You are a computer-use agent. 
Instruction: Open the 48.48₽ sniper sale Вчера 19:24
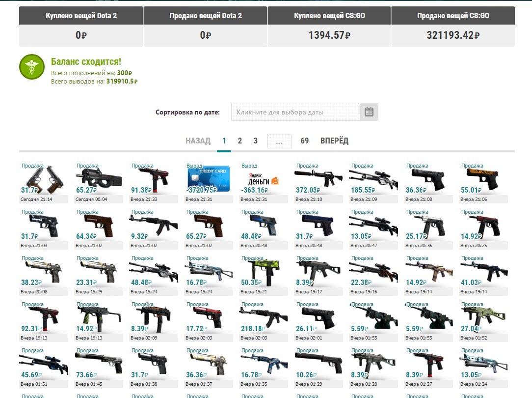click(154, 275)
